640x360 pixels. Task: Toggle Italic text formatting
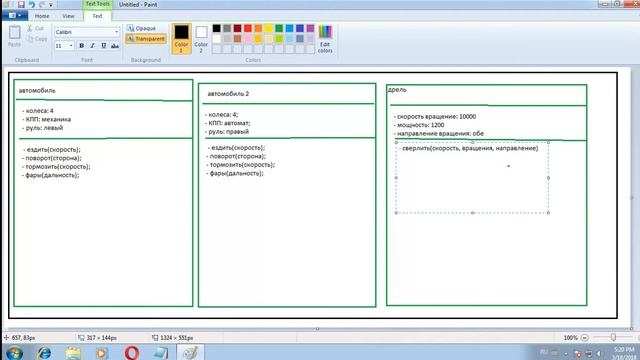[x=93, y=46]
